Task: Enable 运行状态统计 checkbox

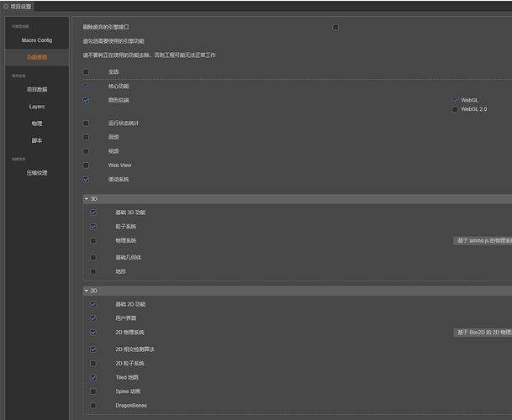Action: pyautogui.click(x=86, y=123)
